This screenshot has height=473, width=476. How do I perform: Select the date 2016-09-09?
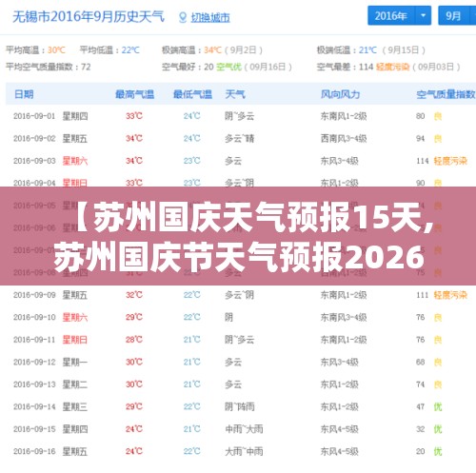34,295
